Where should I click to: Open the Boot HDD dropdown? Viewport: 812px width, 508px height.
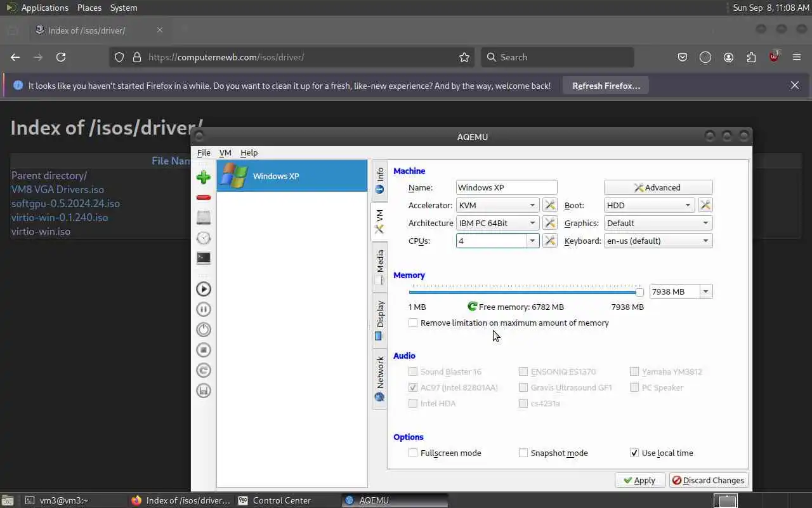[649, 205]
